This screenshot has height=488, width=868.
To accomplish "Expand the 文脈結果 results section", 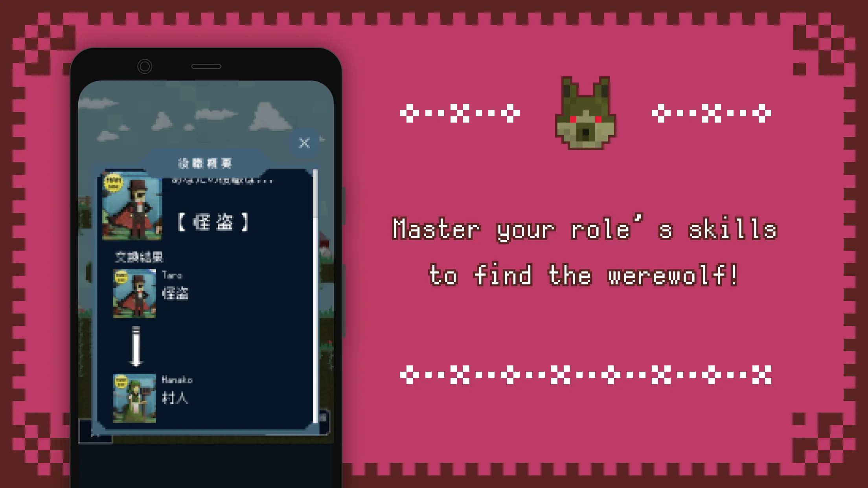I will (140, 257).
